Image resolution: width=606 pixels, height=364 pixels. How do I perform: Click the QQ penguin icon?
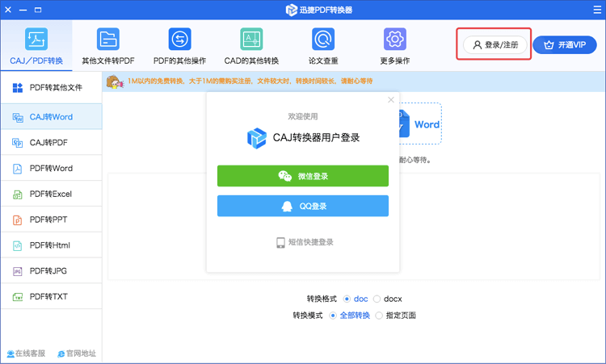tap(287, 206)
